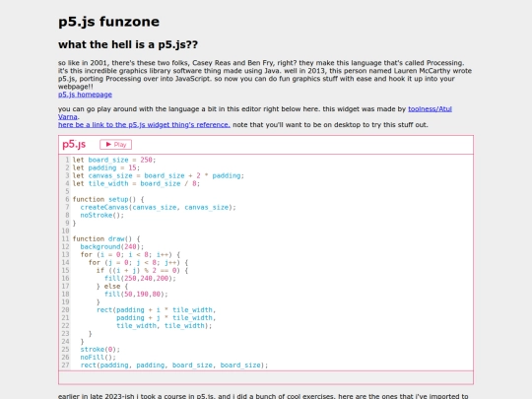The image size is (532, 399).
Task: Click 'padding + j * tile_width,' line
Action: point(166,317)
